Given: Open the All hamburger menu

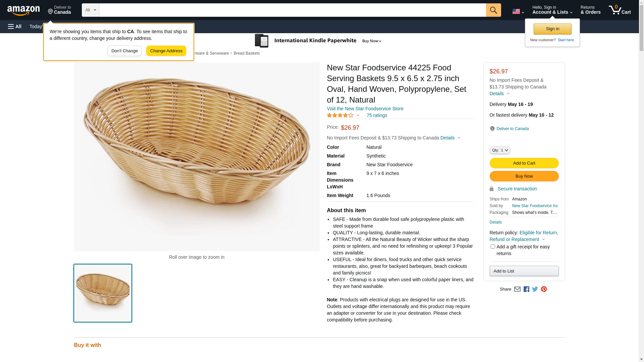Looking at the screenshot, I should (x=15, y=26).
